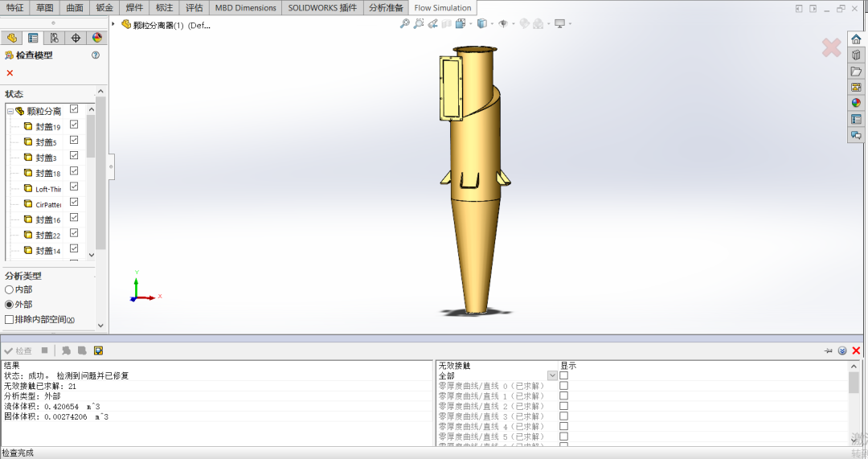This screenshot has width=868, height=459.
Task: Toggle checkbox for 封盖19
Action: [74, 125]
